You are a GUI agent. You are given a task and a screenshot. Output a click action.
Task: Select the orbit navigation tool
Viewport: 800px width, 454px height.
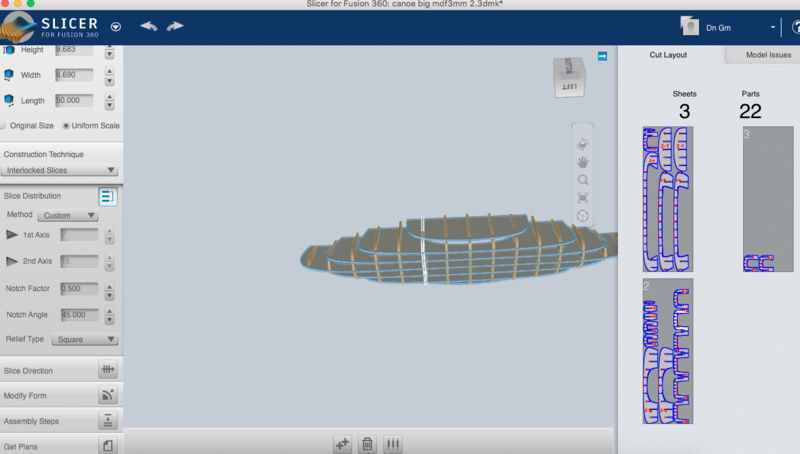click(x=583, y=144)
